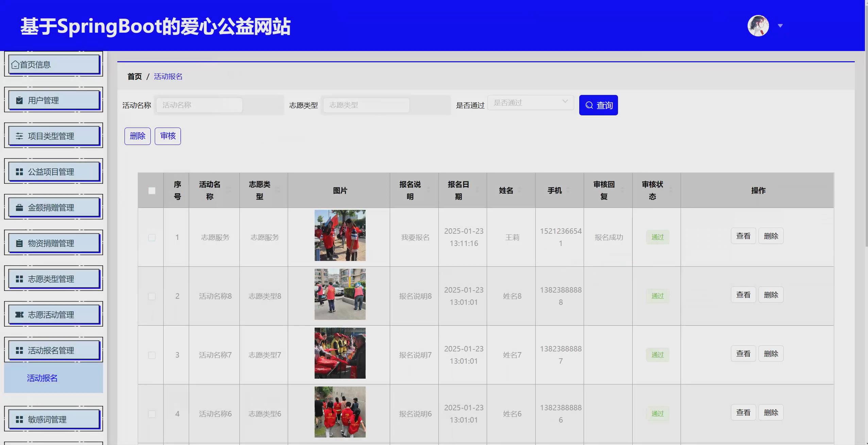Click the 删除 batch delete button above table

point(137,136)
